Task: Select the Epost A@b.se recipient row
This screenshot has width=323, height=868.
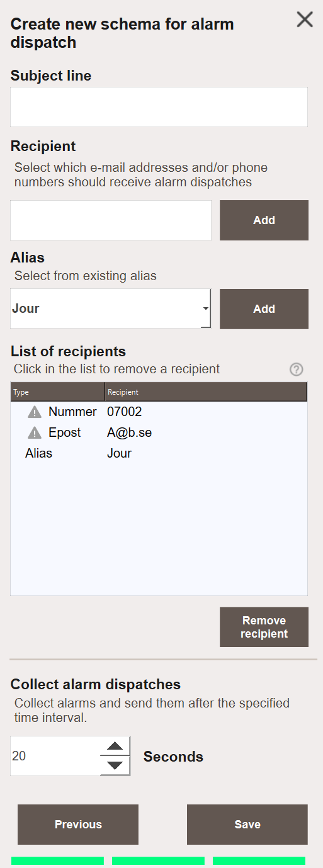Action: point(159,433)
